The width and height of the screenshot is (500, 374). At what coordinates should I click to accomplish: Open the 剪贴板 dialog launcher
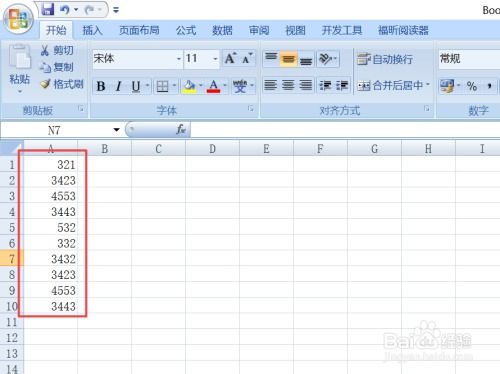tap(81, 108)
